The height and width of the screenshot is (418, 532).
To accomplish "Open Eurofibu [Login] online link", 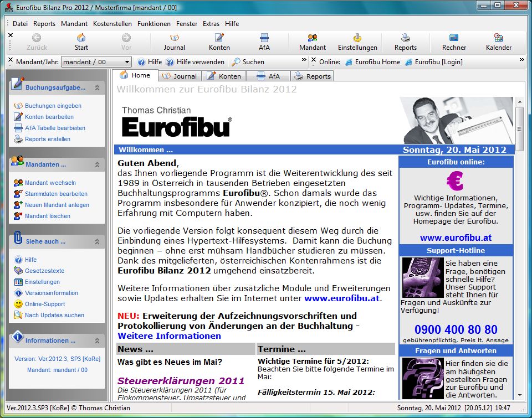I will [x=433, y=62].
